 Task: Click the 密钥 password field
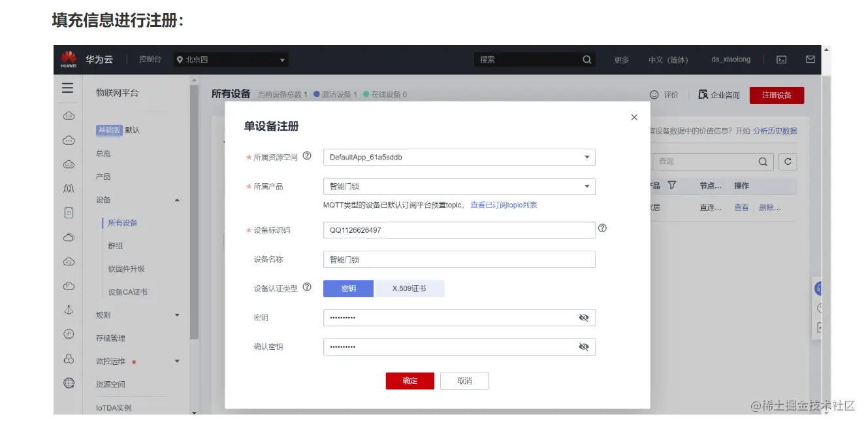(x=459, y=318)
